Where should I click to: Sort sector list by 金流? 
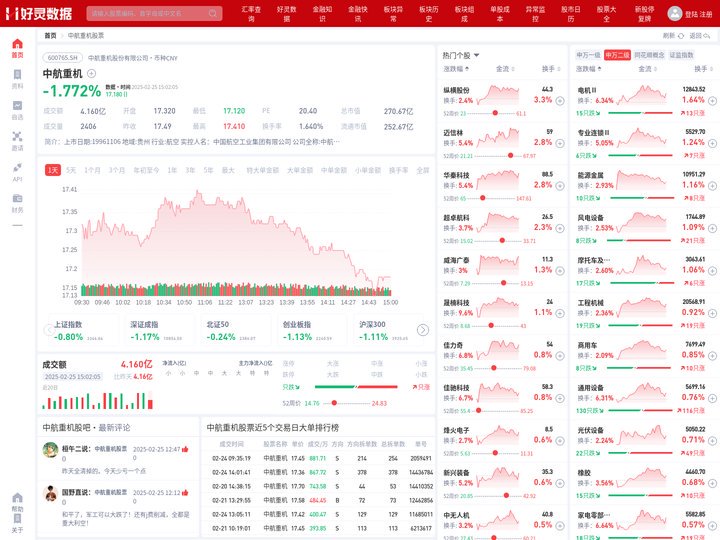[x=647, y=69]
